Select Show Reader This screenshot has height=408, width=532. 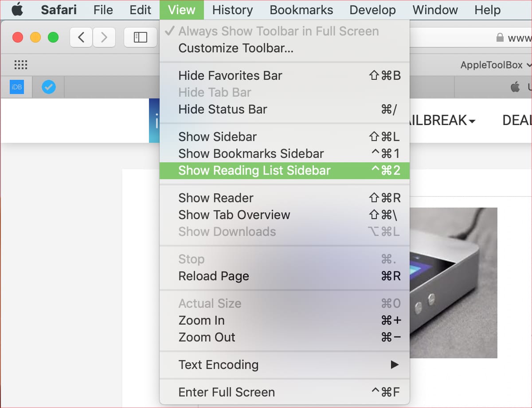click(285, 198)
